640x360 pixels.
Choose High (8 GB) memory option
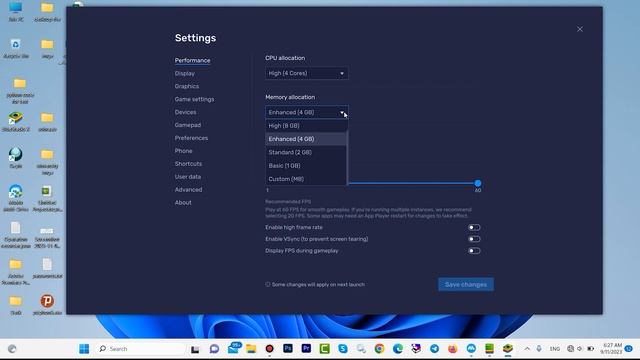[306, 126]
